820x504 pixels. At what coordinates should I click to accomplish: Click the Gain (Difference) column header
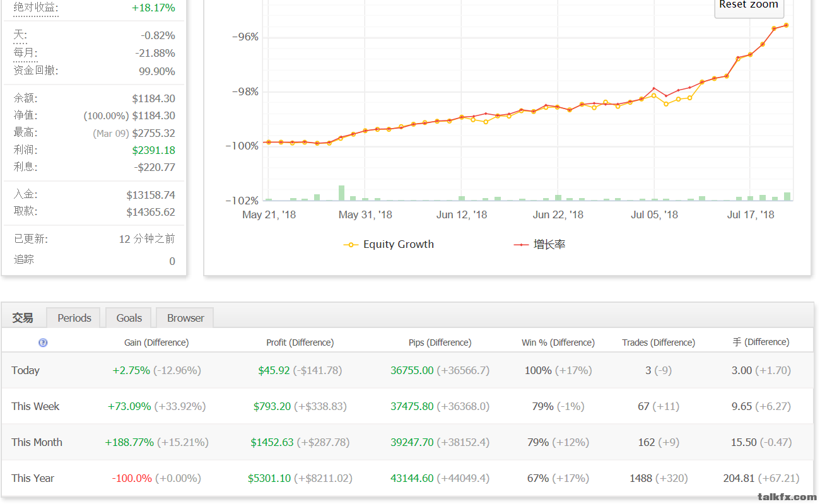tap(156, 343)
